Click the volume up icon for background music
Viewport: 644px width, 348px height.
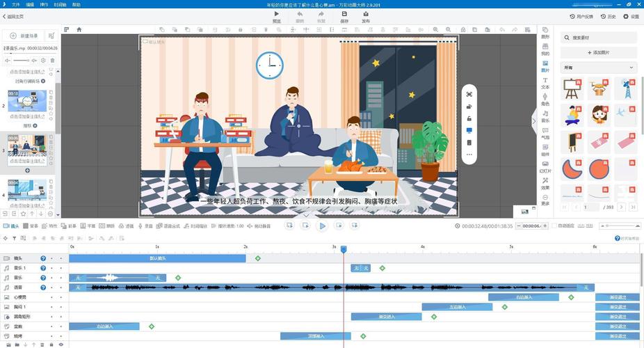35,61
